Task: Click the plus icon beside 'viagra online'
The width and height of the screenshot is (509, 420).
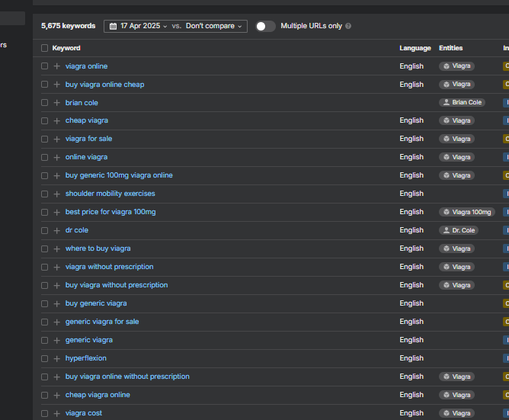Action: click(56, 66)
